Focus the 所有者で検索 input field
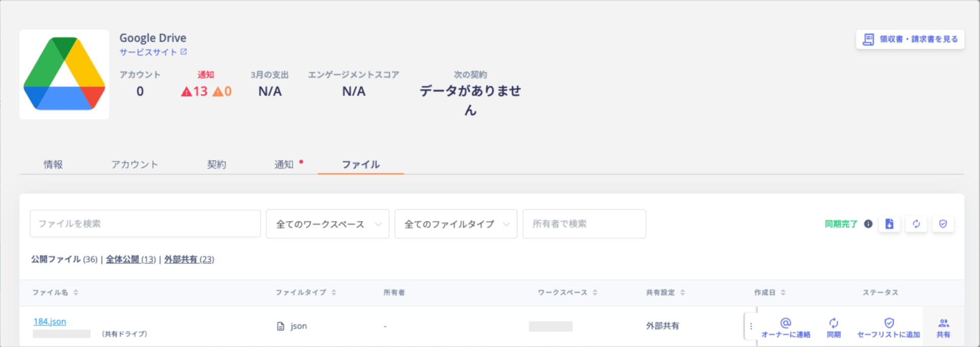 pyautogui.click(x=584, y=224)
